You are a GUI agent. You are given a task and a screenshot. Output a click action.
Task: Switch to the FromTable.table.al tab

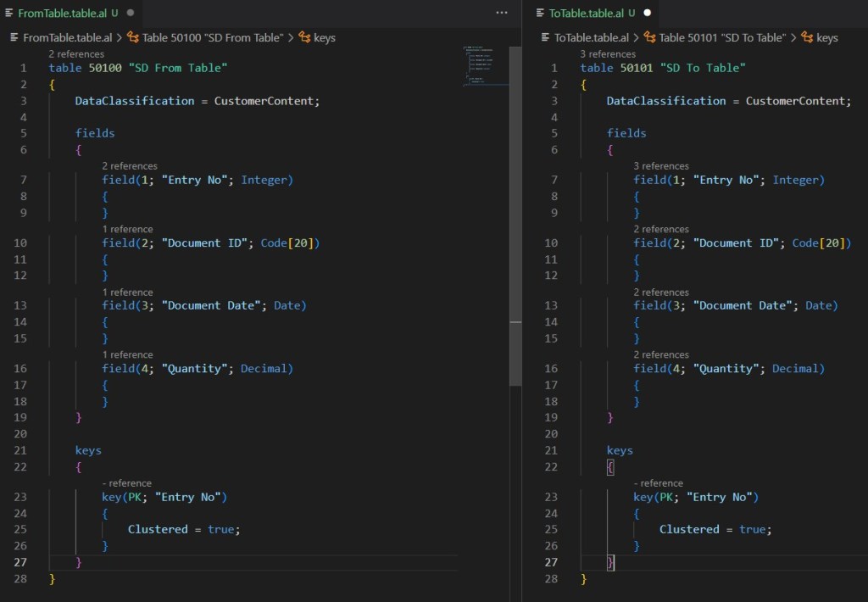(x=61, y=14)
